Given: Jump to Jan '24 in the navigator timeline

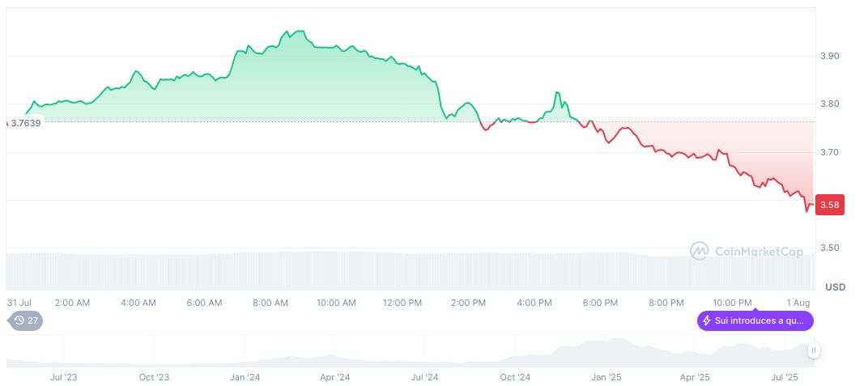Looking at the screenshot, I should (245, 377).
